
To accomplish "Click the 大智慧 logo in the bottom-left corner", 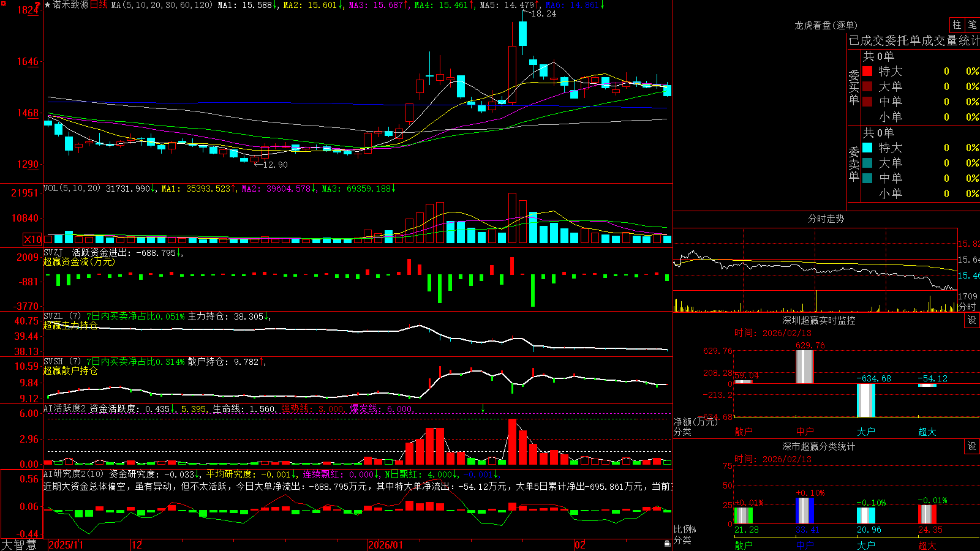I will (x=19, y=545).
